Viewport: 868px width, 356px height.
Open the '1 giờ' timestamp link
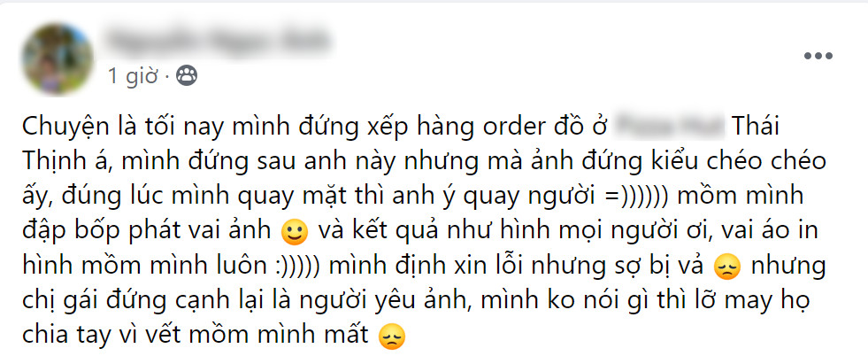pyautogui.click(x=134, y=76)
